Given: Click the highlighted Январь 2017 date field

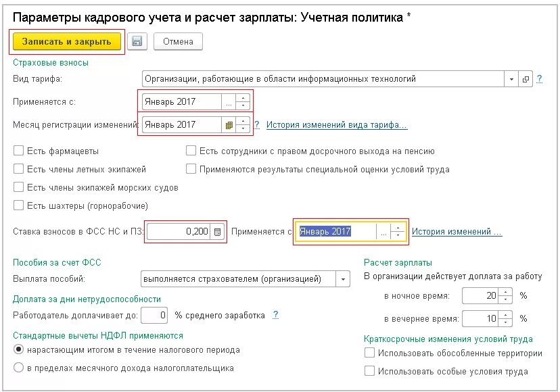Looking at the screenshot, I should 337,232.
